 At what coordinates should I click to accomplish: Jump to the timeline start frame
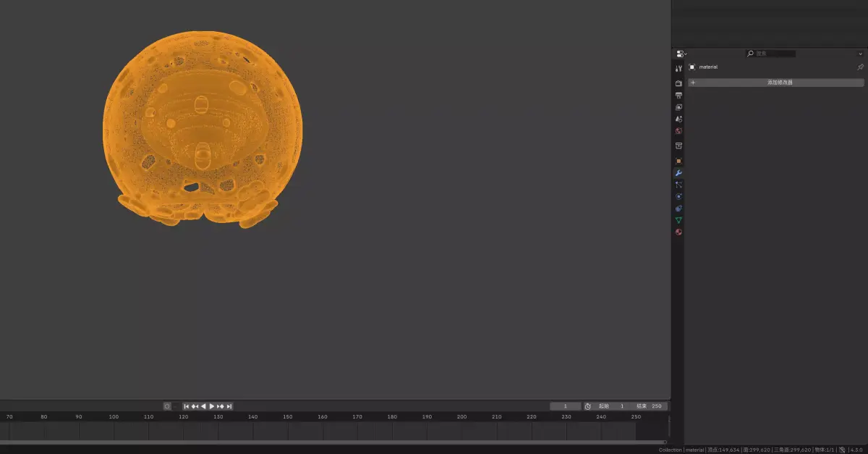(187, 406)
